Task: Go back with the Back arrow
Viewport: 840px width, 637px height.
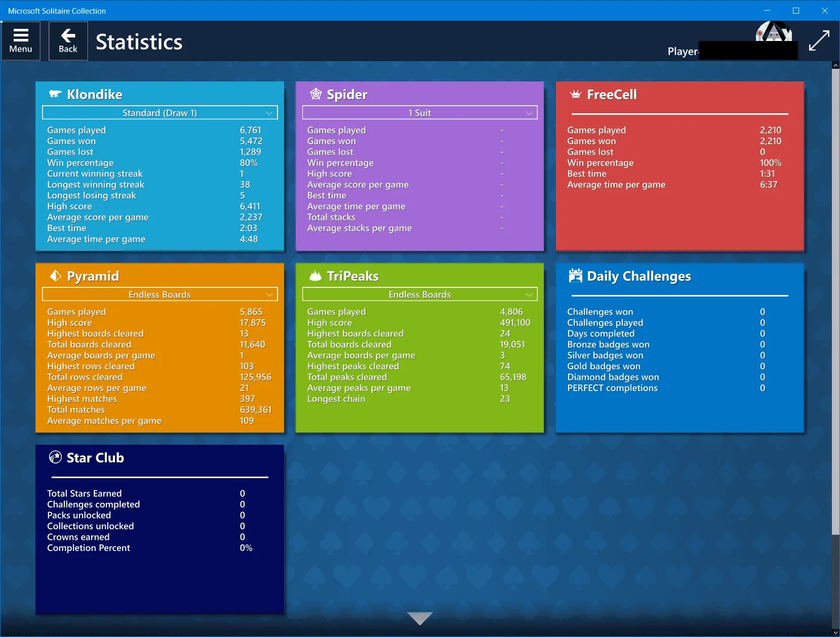Action: point(68,41)
